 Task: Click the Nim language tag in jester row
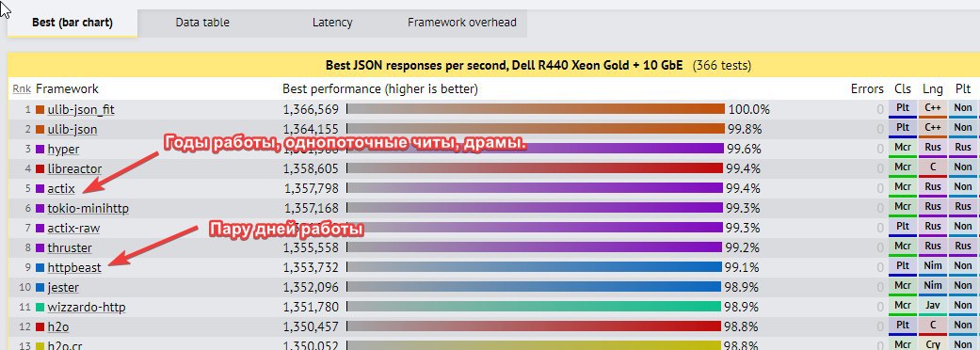coord(933,287)
